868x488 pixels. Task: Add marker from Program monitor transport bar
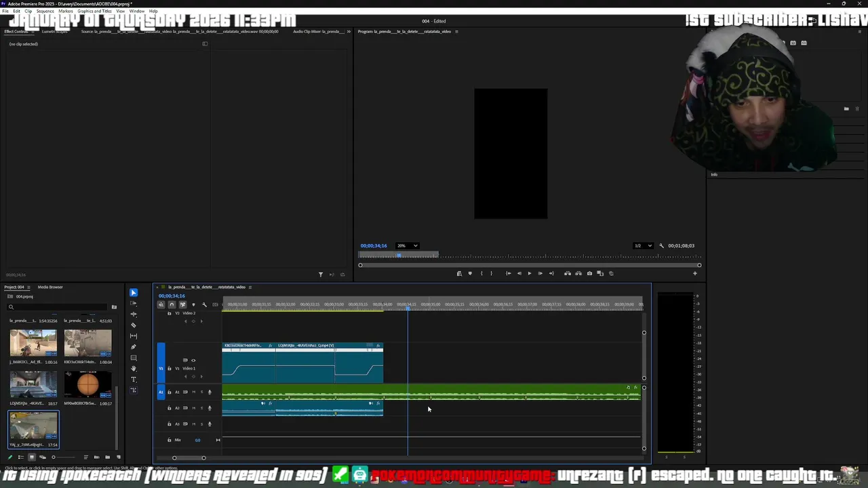470,273
